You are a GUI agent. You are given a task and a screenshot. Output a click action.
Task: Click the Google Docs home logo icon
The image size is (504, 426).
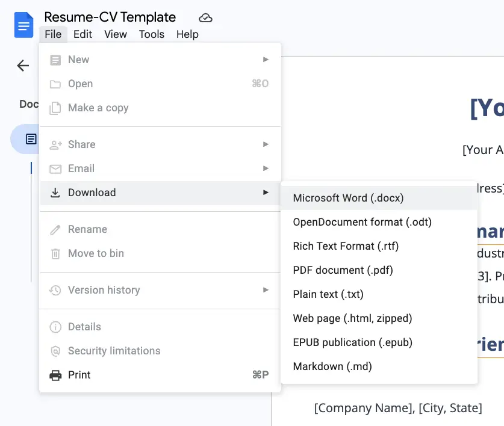click(x=24, y=25)
